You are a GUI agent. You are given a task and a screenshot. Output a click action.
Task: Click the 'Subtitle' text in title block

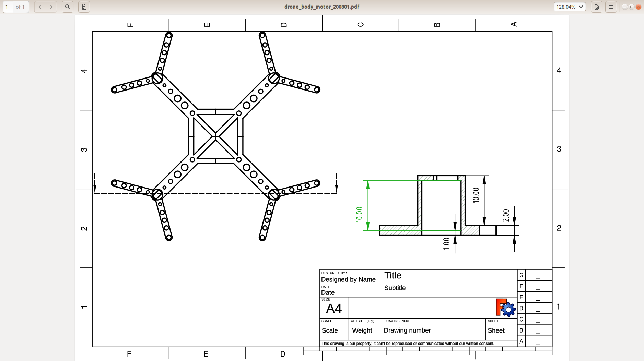coord(395,288)
